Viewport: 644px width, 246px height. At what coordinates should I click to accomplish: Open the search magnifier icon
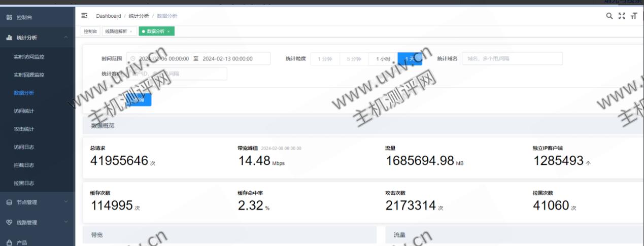tap(609, 16)
